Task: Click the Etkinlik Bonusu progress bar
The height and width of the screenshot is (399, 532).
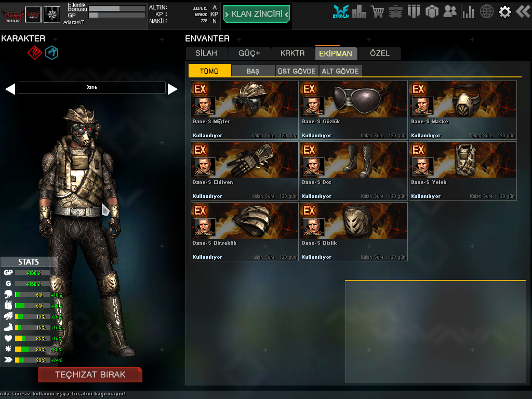Action: (x=117, y=8)
